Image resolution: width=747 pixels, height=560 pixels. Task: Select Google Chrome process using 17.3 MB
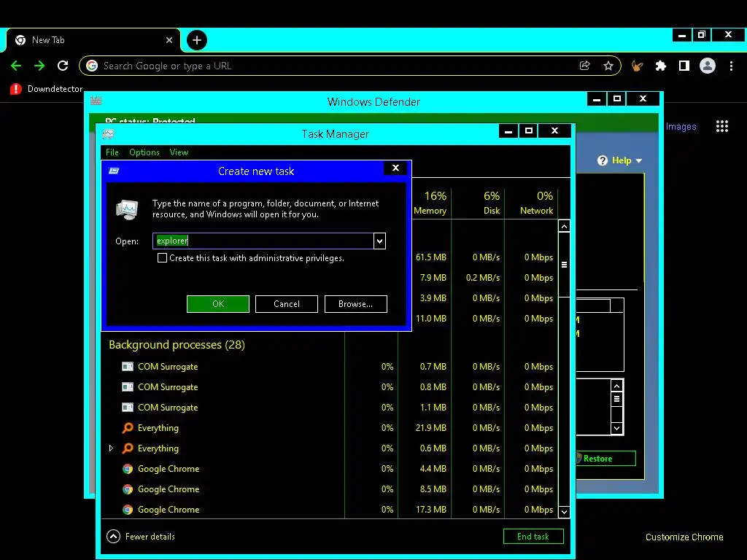coord(329,510)
